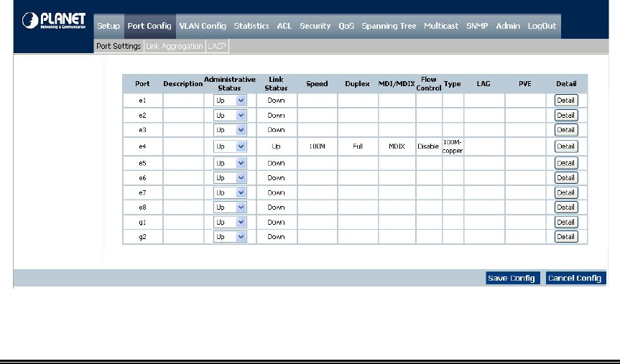This screenshot has height=364, width=620.
Task: Click Detail button for port e8
Action: pos(566,207)
